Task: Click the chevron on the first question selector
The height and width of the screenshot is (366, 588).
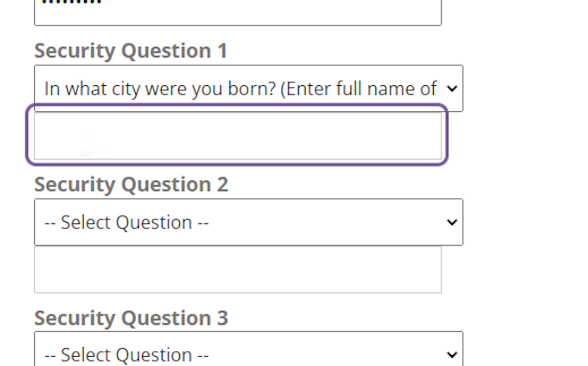Action: (x=451, y=88)
